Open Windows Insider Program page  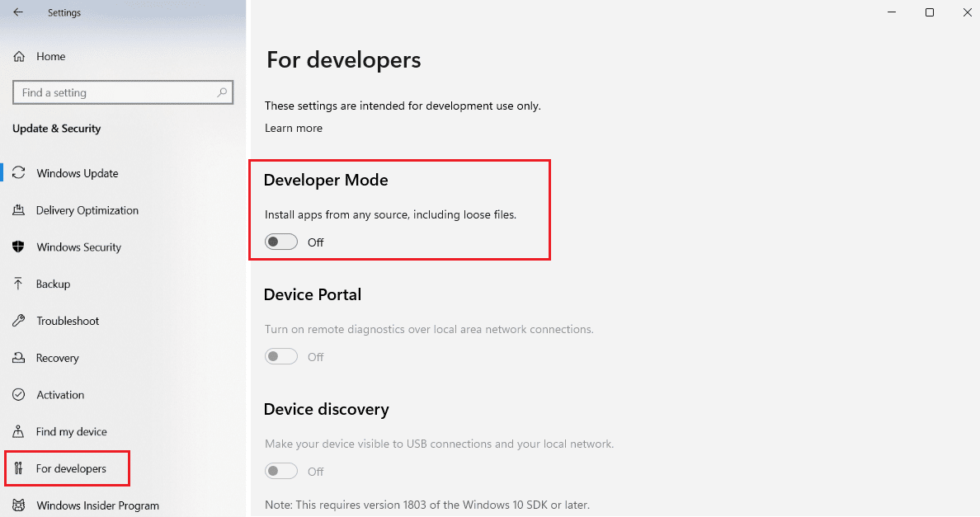coord(97,505)
